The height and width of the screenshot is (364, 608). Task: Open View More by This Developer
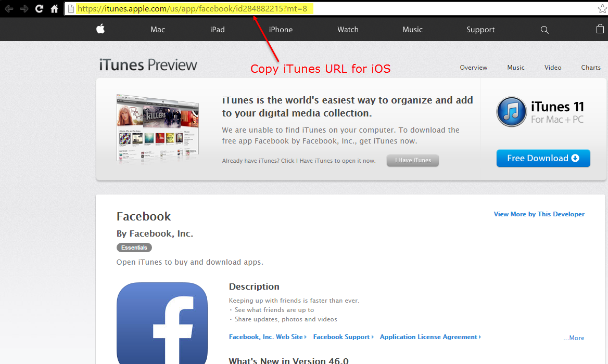tap(539, 214)
